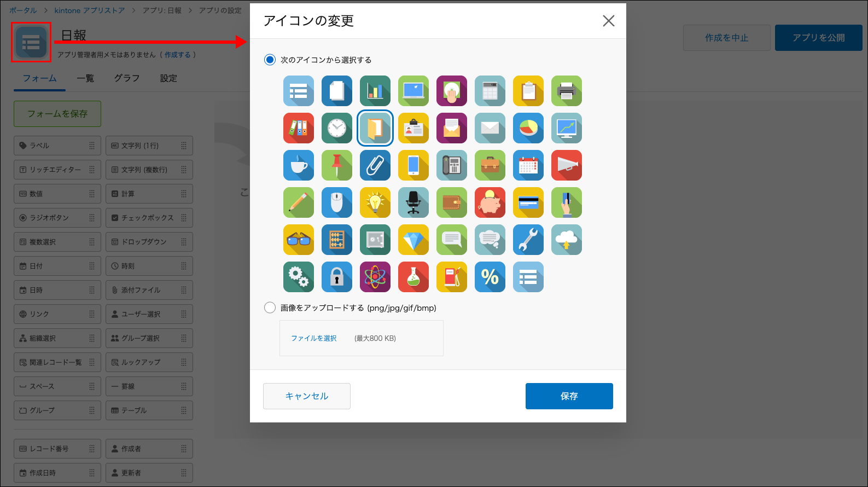Image resolution: width=868 pixels, height=487 pixels.
Task: Click the 保存 button
Action: coord(569,396)
